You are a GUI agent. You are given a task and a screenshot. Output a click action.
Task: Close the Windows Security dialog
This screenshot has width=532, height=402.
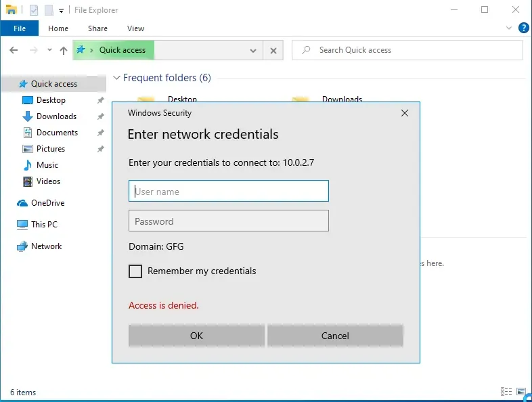405,113
